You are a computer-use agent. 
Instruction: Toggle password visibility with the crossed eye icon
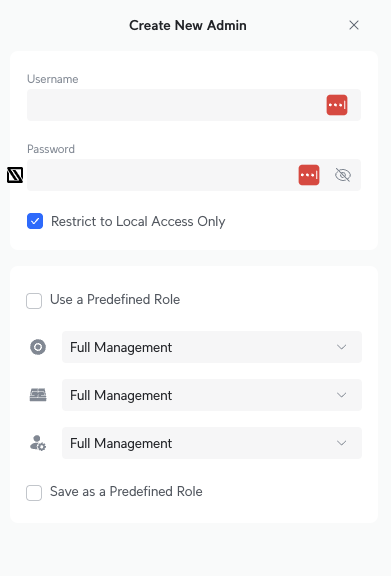click(343, 175)
